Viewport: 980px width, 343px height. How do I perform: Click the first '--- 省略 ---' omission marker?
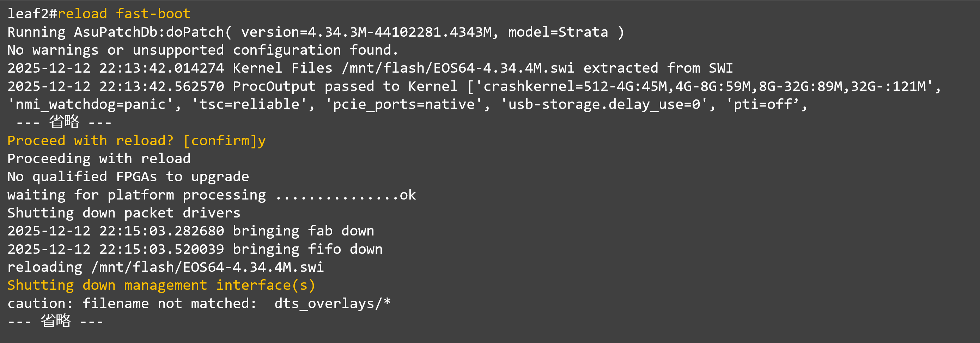(x=64, y=122)
